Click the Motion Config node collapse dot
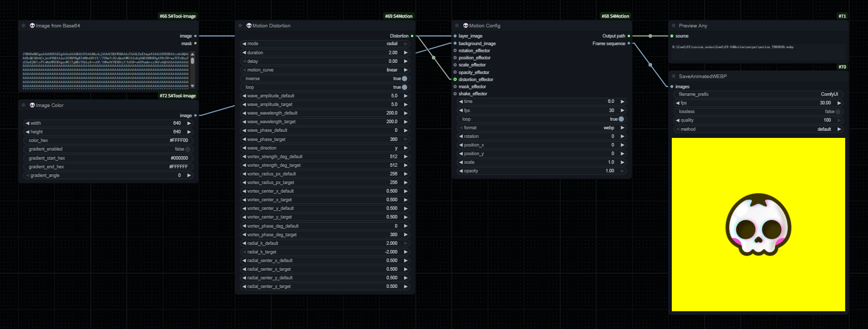This screenshot has height=329, width=868. [x=457, y=26]
